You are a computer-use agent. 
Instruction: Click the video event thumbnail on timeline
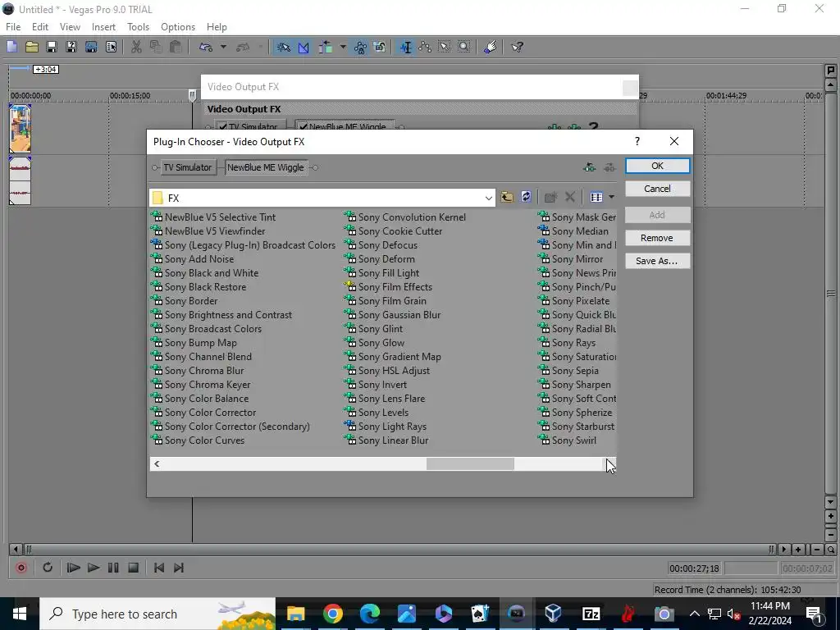click(20, 129)
